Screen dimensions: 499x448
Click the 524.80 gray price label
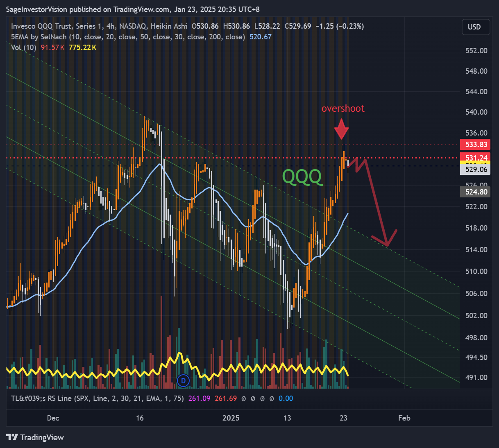click(475, 192)
